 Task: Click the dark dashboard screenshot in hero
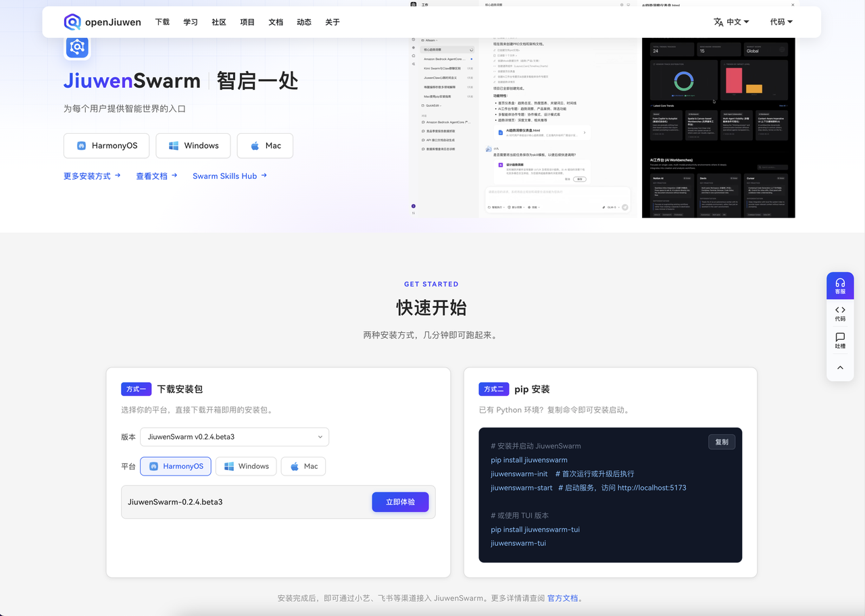(x=718, y=128)
